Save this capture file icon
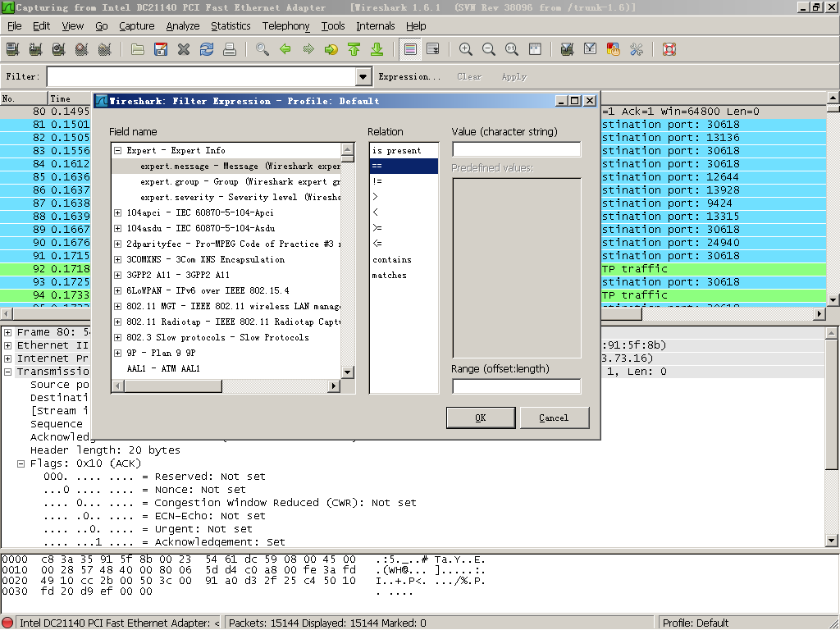The image size is (840, 630). click(161, 50)
